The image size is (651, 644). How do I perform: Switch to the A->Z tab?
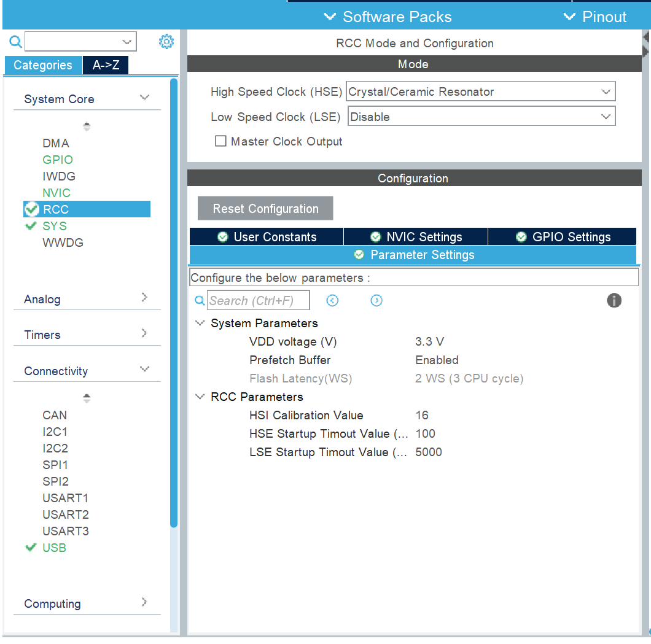coord(106,65)
